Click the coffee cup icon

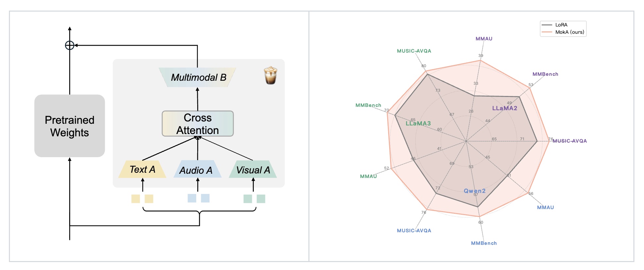click(270, 75)
